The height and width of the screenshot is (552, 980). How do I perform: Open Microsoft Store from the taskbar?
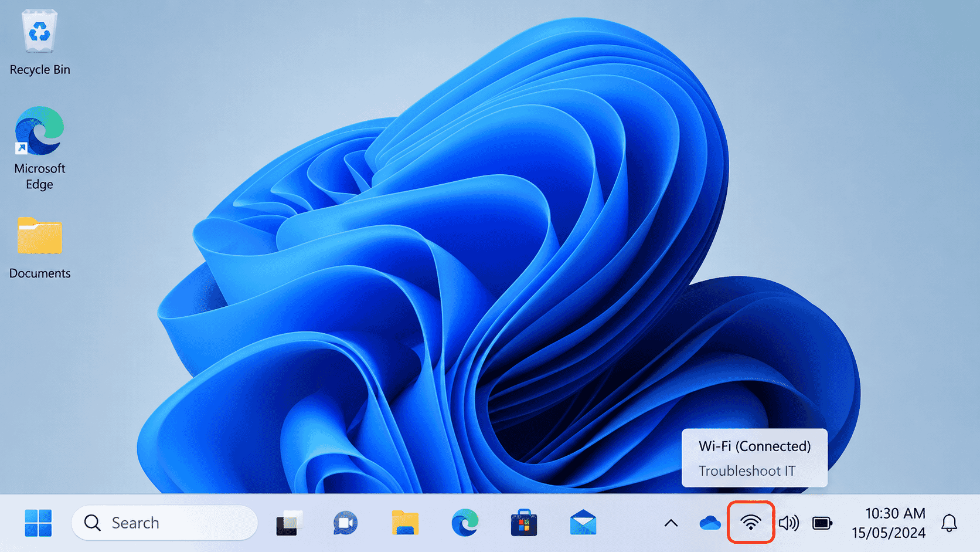pos(524,523)
